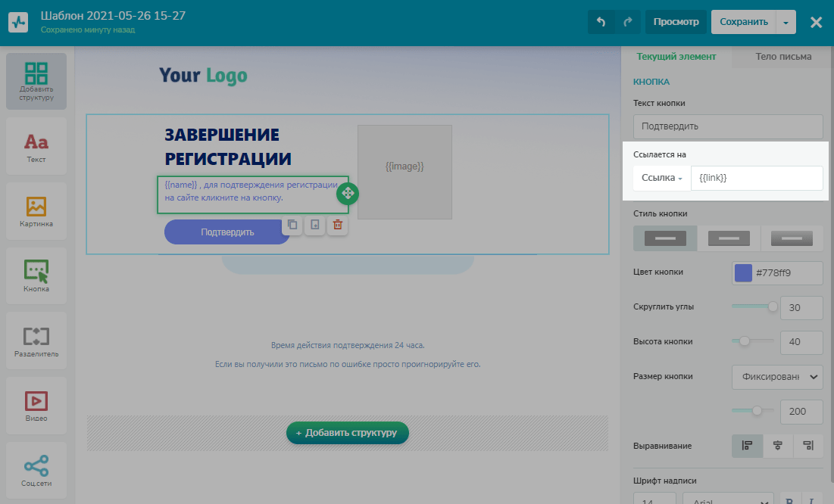The height and width of the screenshot is (504, 834).
Task: Click the Если вы получили это письмо text
Action: pyautogui.click(x=348, y=364)
